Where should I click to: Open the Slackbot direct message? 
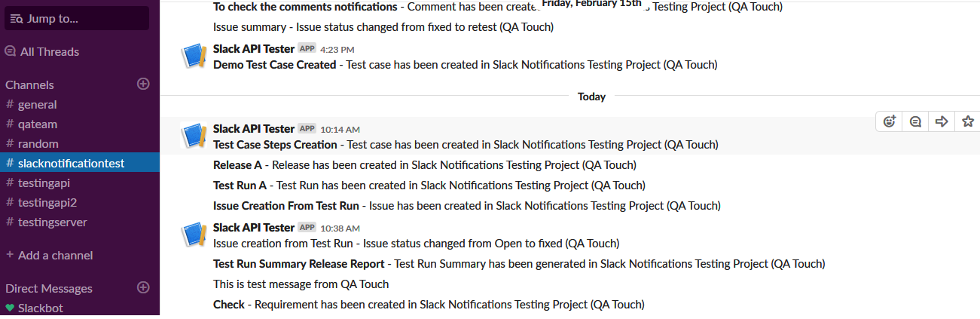(40, 308)
